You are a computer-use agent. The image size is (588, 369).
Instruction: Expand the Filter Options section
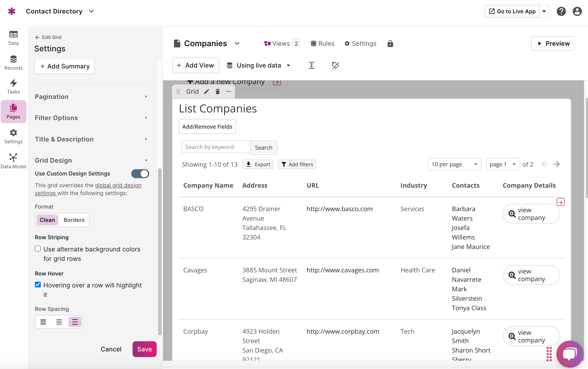click(92, 118)
